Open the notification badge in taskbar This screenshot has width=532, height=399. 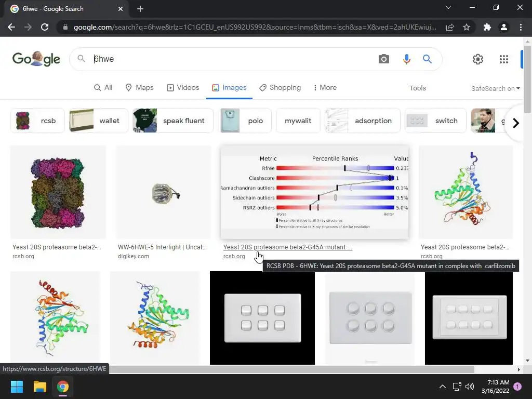point(517,386)
